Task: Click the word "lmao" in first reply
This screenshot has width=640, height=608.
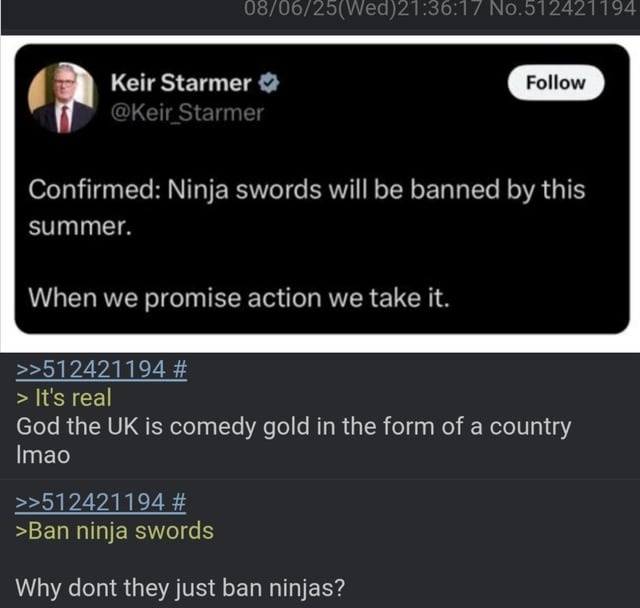Action: tap(43, 455)
